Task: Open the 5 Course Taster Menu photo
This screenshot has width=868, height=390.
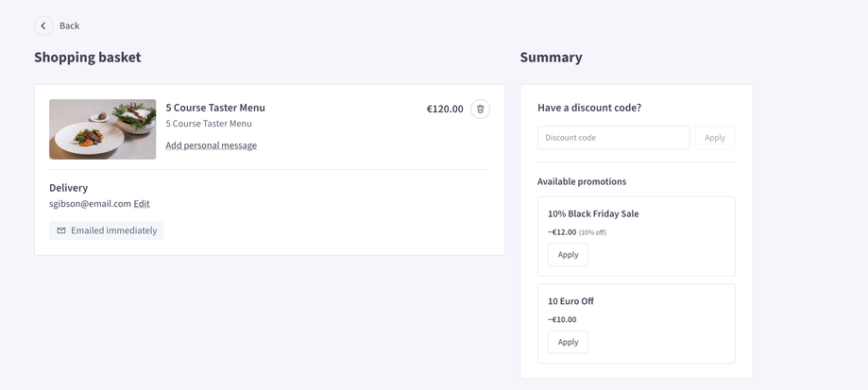Action: pyautogui.click(x=102, y=129)
